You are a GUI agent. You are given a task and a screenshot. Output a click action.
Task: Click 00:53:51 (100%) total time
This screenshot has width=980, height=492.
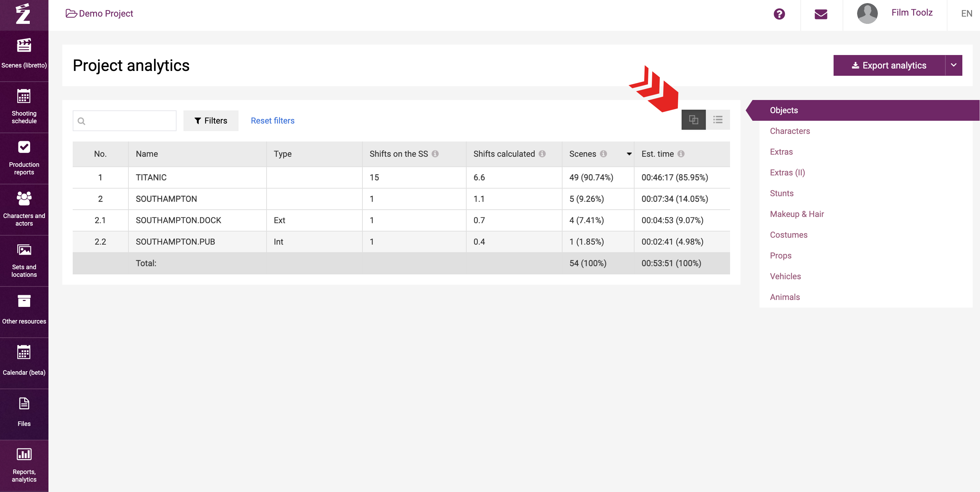tap(671, 263)
